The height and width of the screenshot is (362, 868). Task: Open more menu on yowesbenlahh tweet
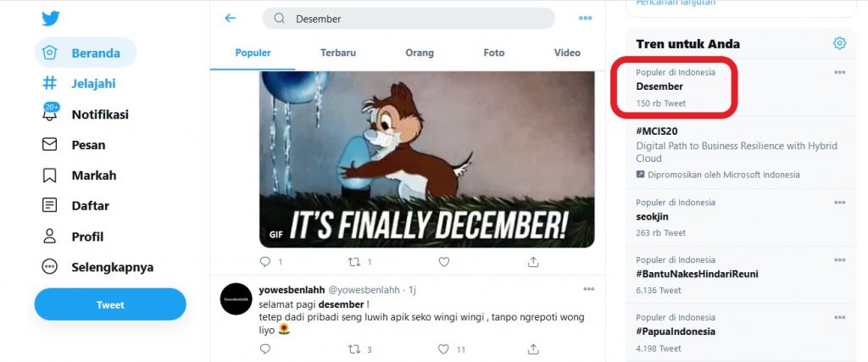coord(588,289)
